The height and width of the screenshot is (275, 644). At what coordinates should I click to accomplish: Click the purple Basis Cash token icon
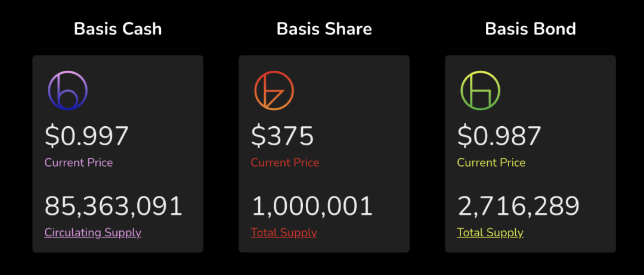pos(68,90)
